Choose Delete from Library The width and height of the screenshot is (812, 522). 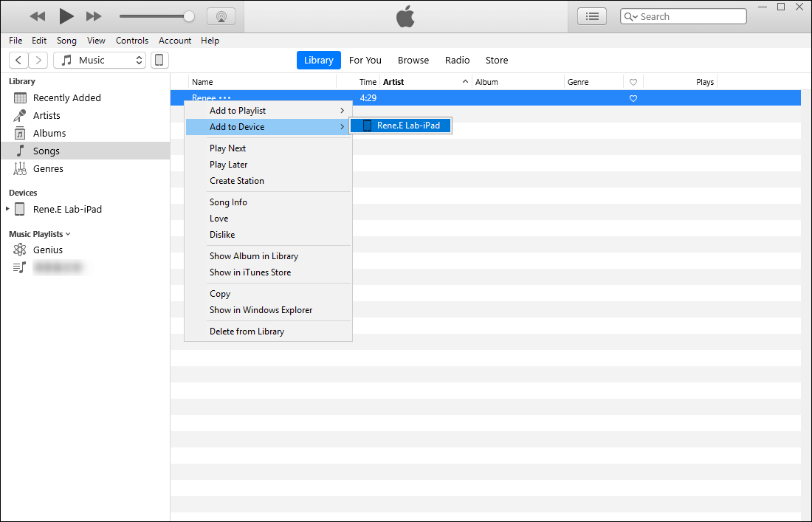click(x=269, y=332)
